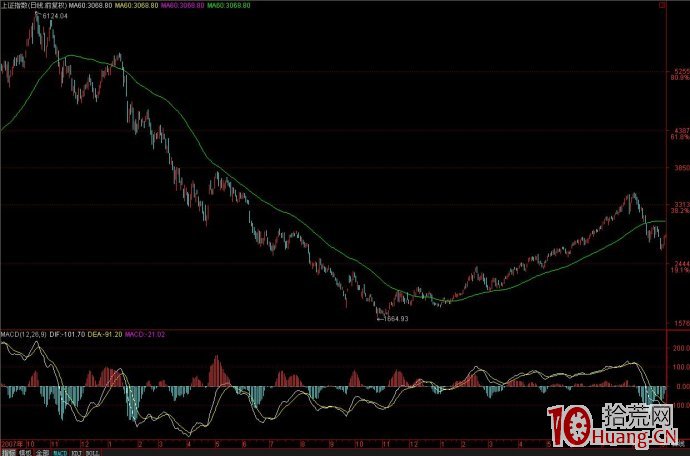Click the 61.8% retracement level on the price axis

679,139
